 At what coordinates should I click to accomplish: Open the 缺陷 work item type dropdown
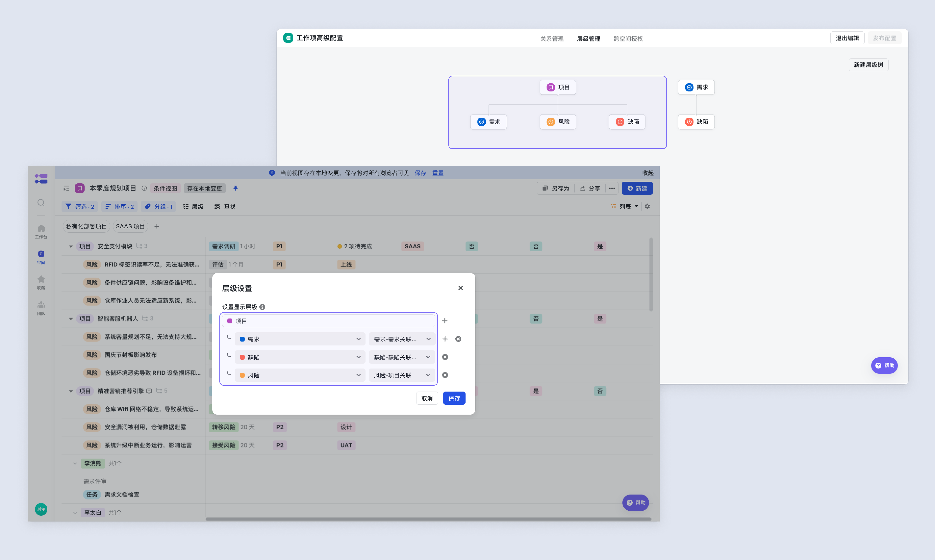[x=300, y=357]
